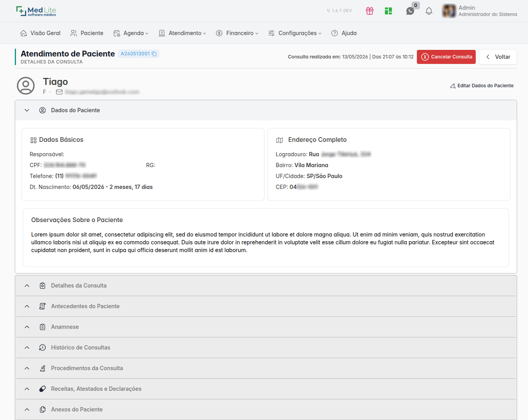Screen dimensions: 528x420
Task: Expand the Detalhes da Consulta section
Action: click(x=266, y=286)
